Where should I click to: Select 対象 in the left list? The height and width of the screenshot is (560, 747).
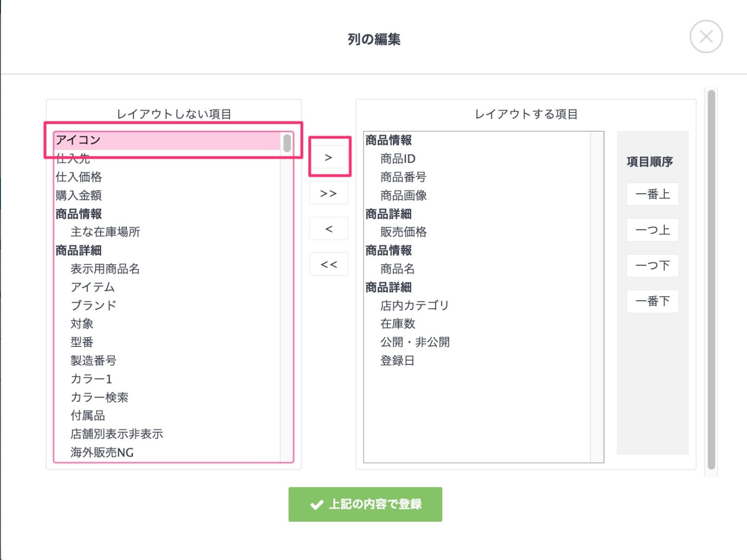pyautogui.click(x=167, y=324)
